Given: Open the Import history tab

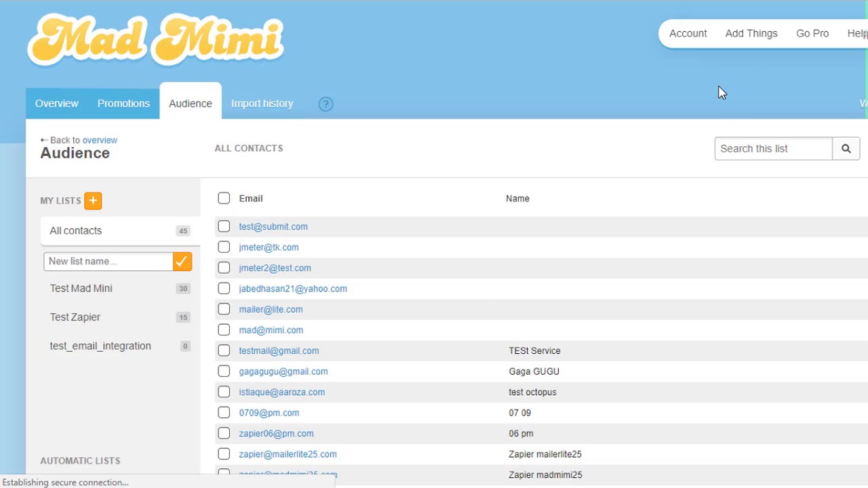Looking at the screenshot, I should pyautogui.click(x=262, y=104).
